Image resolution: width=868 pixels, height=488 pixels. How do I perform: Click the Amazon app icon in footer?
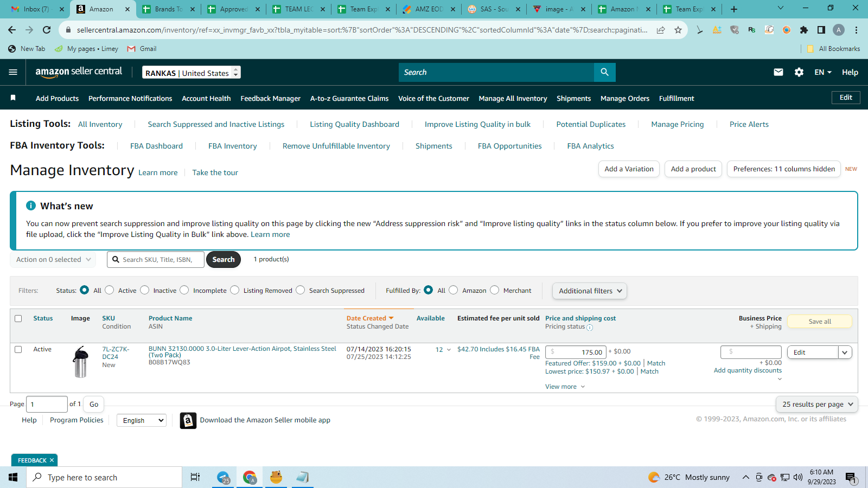pos(188,420)
